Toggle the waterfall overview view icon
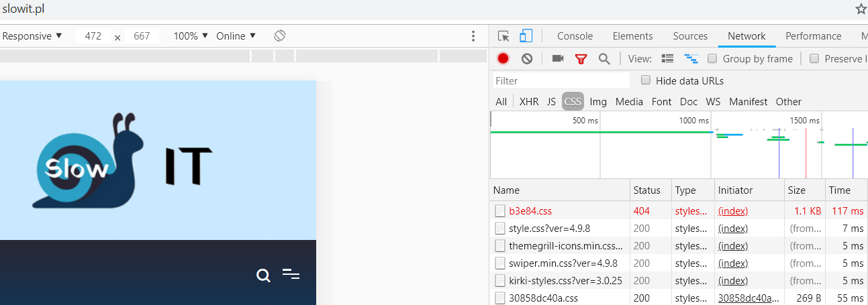Screen dimensions: 868x305 point(691,59)
